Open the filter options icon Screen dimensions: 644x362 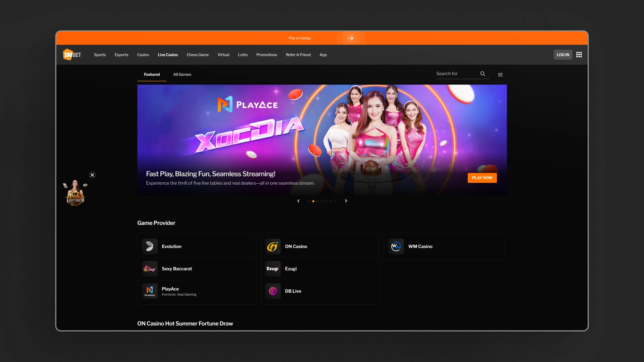(x=500, y=74)
